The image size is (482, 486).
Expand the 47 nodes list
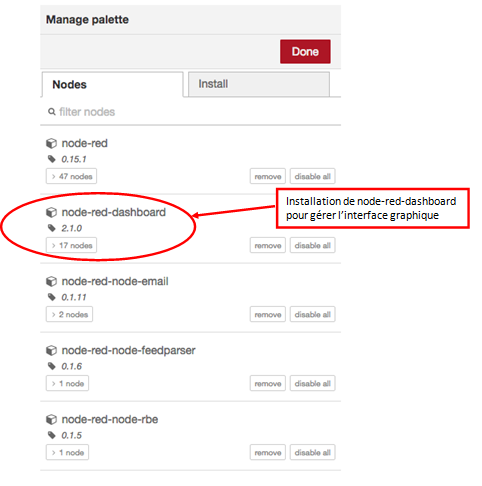point(71,176)
